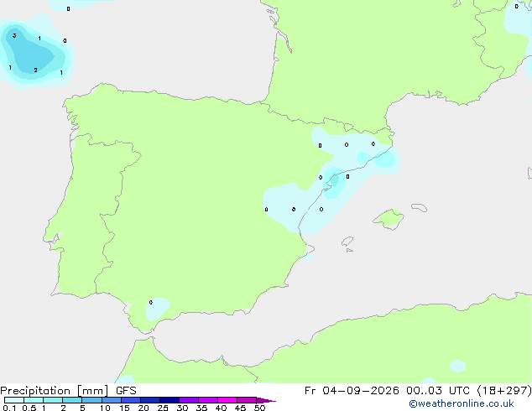The height and width of the screenshot is (411, 532).
Task: Pick the 0.5–1 mm legend swatch
Action: tap(34, 400)
